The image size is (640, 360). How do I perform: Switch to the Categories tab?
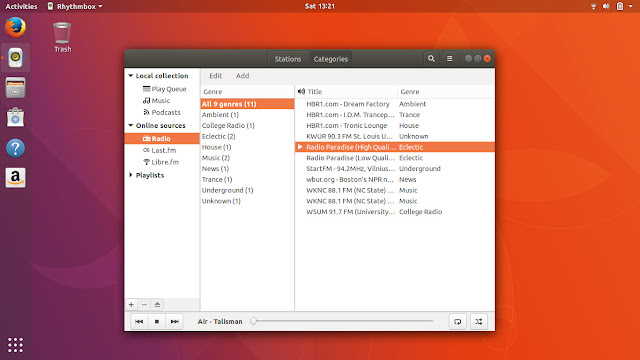click(331, 59)
